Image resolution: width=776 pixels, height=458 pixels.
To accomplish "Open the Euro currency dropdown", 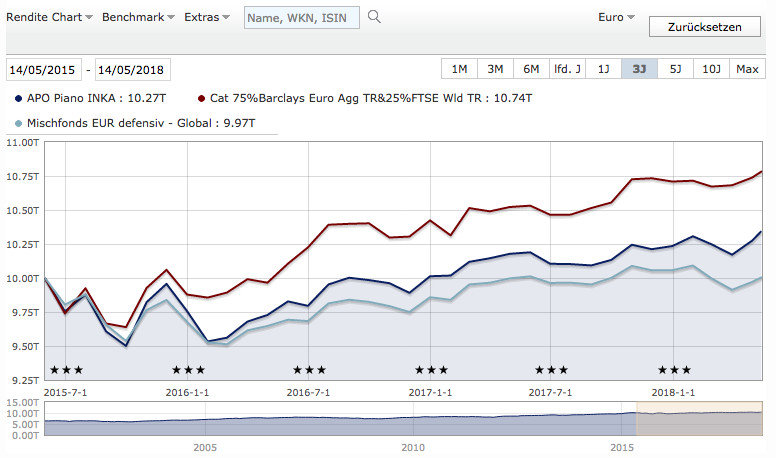I will click(616, 17).
